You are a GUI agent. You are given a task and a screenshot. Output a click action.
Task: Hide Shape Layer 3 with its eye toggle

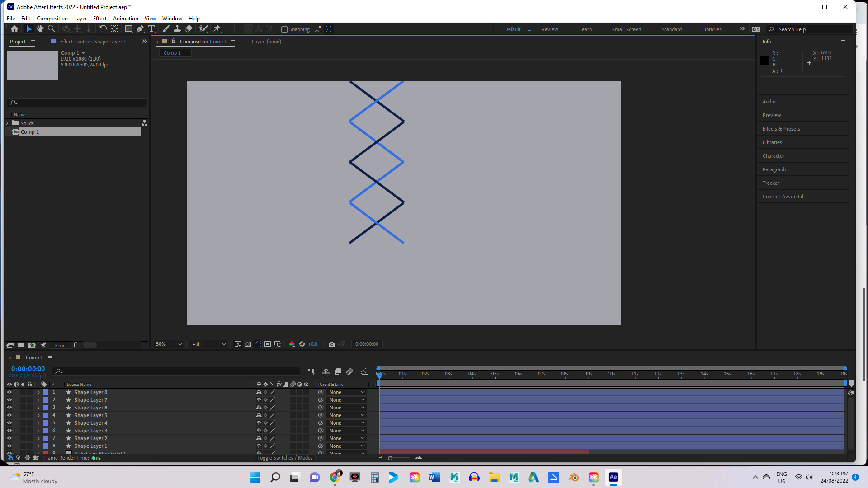9,430
